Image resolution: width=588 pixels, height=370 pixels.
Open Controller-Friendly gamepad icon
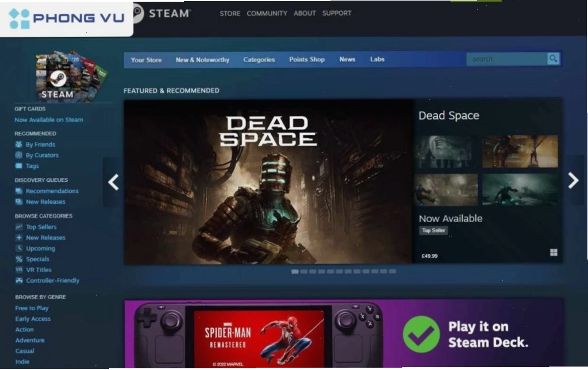[19, 280]
